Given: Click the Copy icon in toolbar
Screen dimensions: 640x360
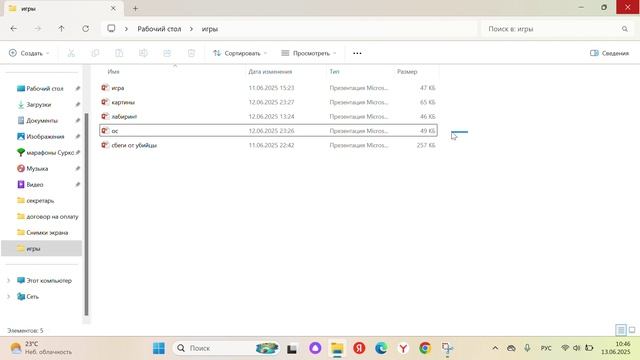Looking at the screenshot, I should [x=95, y=53].
